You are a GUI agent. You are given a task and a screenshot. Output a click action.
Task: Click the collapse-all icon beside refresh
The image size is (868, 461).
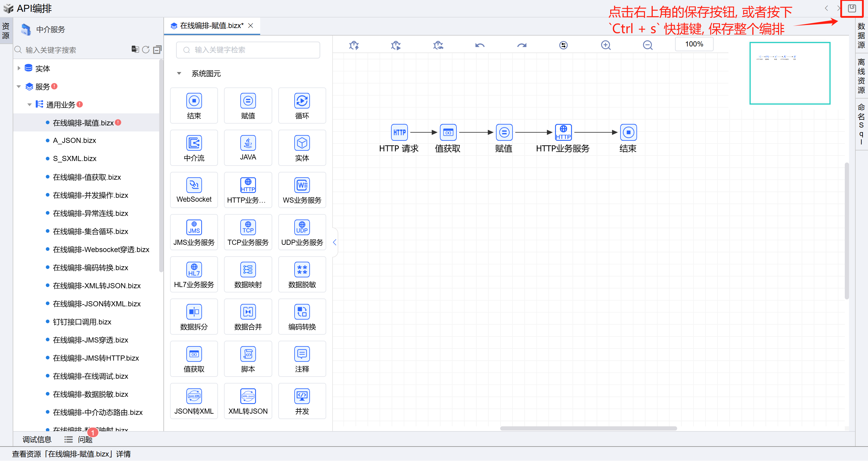tap(157, 50)
